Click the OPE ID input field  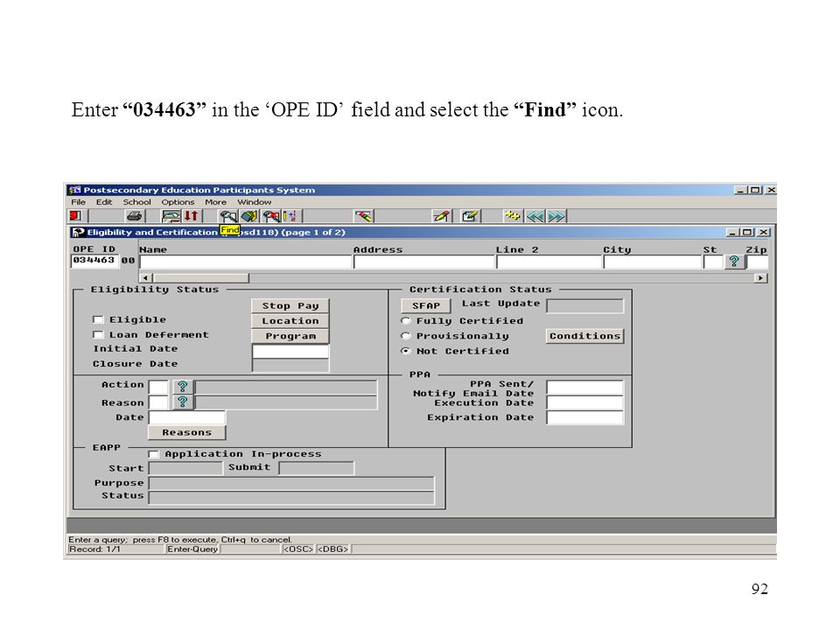pyautogui.click(x=94, y=261)
